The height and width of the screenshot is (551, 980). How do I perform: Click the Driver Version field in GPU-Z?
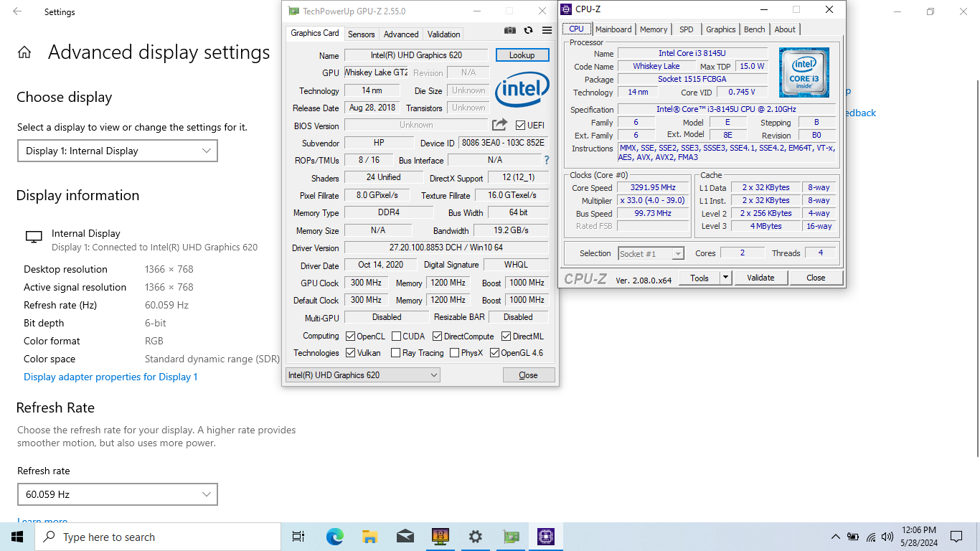tap(446, 248)
